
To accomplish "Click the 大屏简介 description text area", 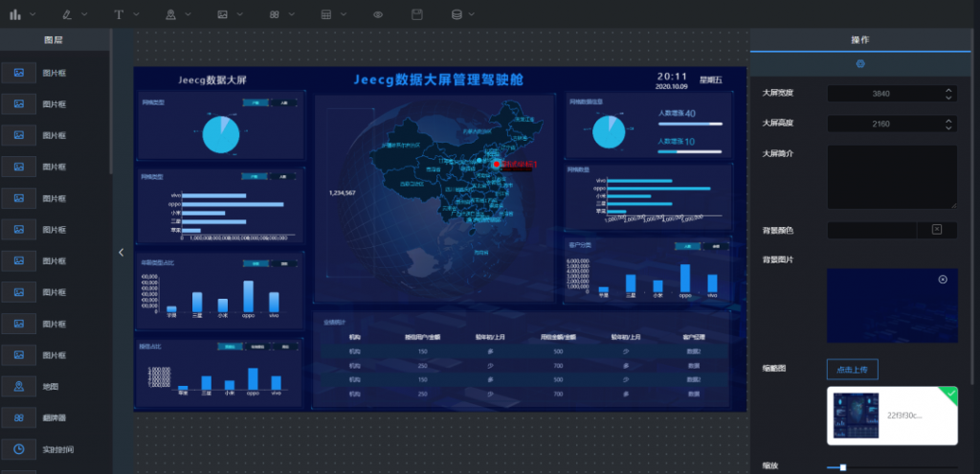I will [892, 177].
